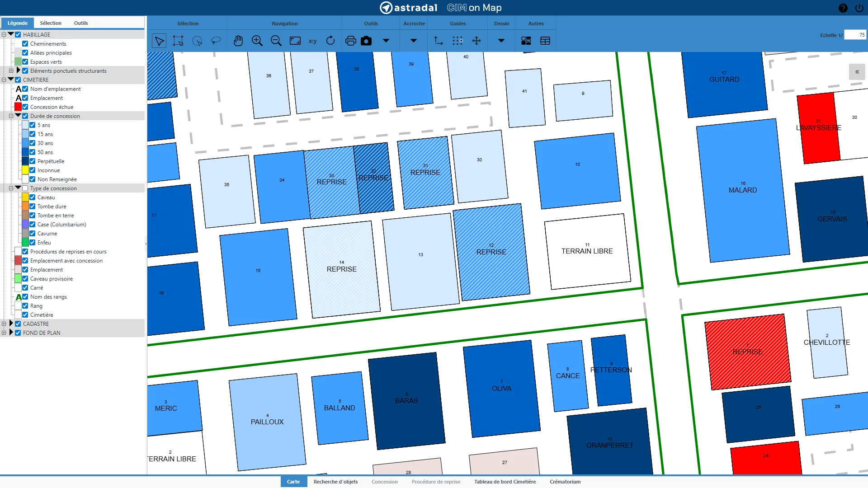Click the print icon
Screen dimensions: 868x488
coord(350,41)
